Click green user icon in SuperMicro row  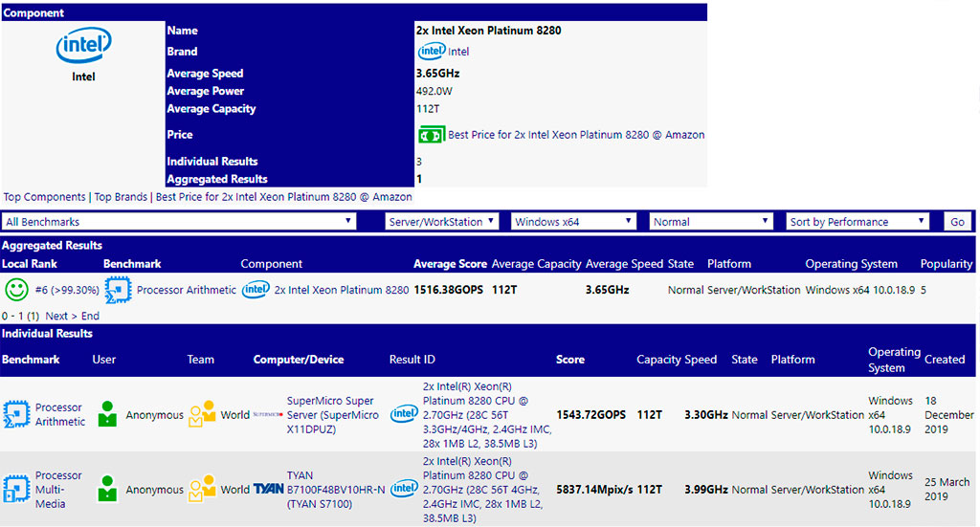107,414
